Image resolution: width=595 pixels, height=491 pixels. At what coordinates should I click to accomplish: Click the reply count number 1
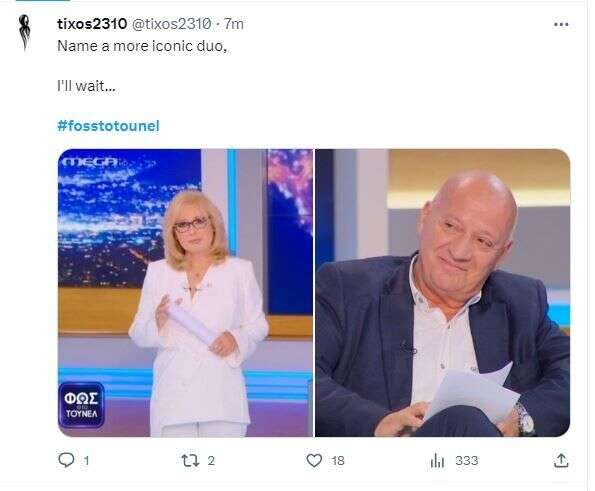tap(87, 461)
